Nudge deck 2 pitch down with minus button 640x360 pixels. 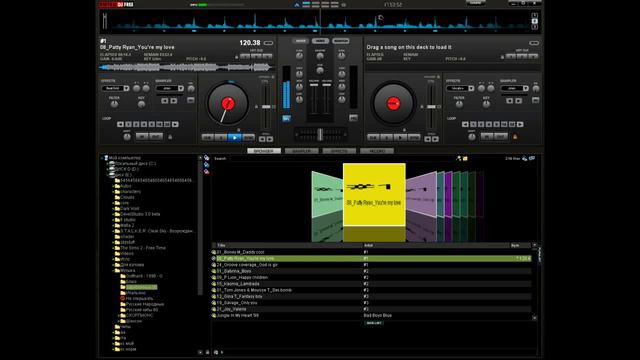[x=427, y=139]
